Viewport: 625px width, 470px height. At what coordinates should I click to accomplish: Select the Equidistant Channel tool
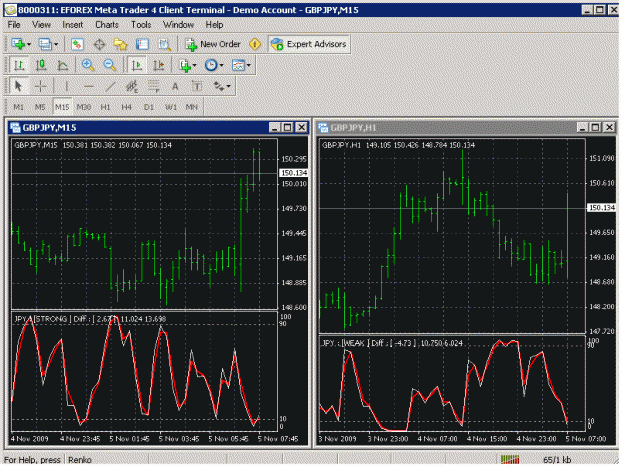132,86
